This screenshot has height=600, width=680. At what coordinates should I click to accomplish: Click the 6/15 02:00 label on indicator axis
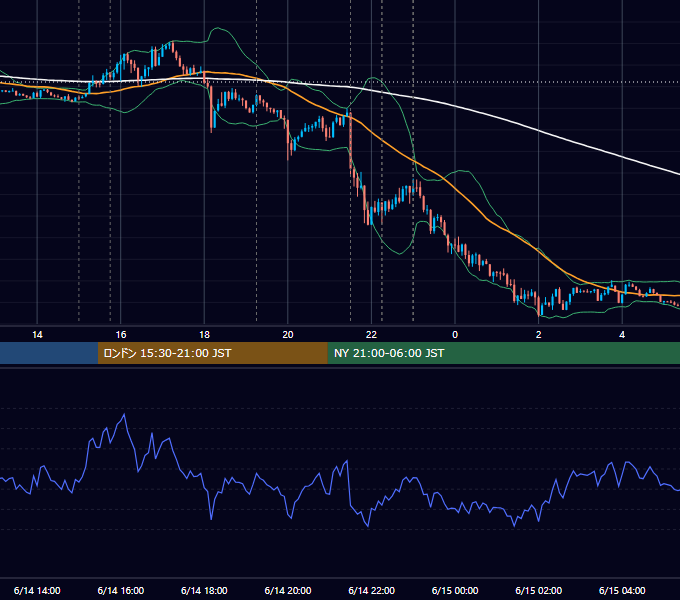coord(539,590)
